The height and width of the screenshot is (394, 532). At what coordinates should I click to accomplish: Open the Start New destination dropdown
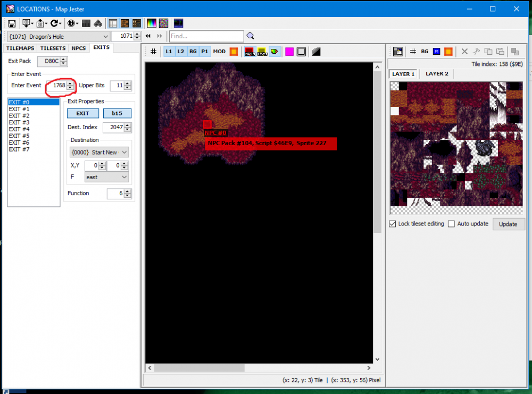coord(99,152)
